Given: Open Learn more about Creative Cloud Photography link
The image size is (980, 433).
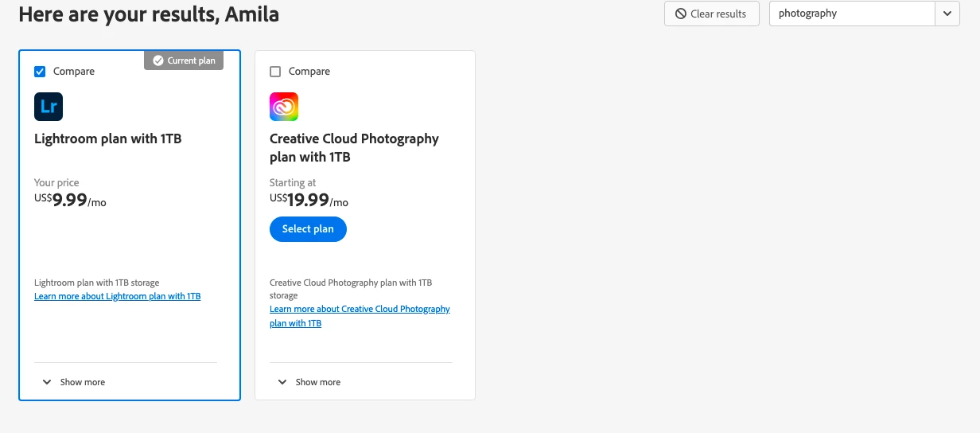Looking at the screenshot, I should (360, 309).
